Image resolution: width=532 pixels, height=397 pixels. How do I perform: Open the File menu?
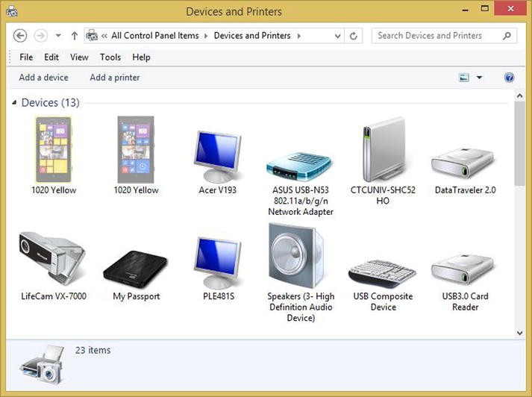(x=26, y=57)
